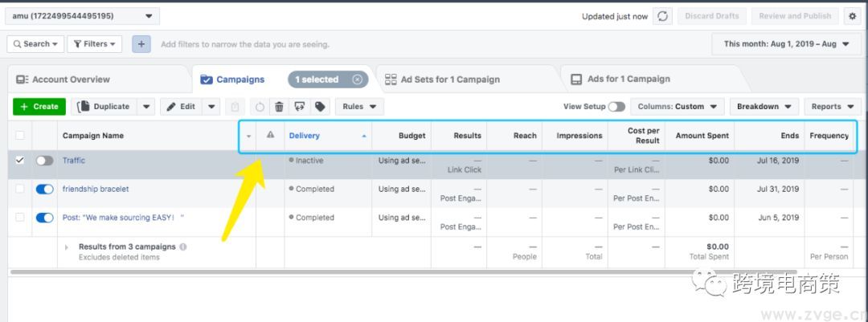Viewport: 868px width, 322px height.
Task: Click the green Create button
Action: click(39, 107)
